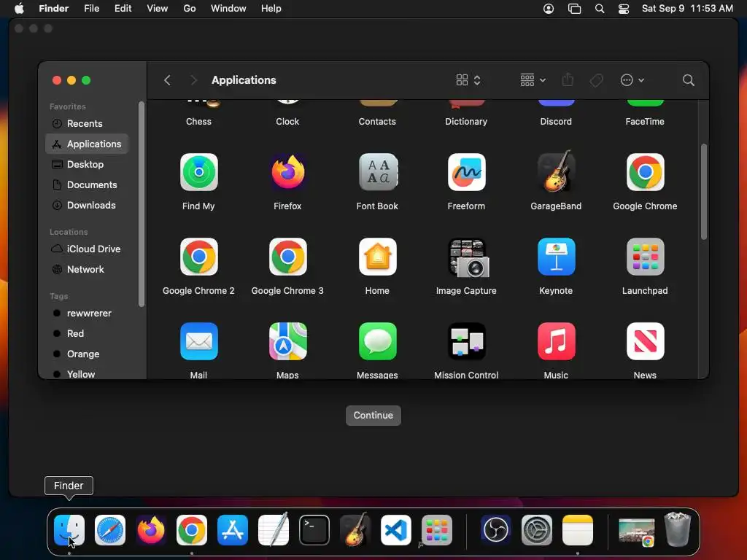Screen dimensions: 747x560
Task: Open Trash in the Dock
Action: point(678,529)
